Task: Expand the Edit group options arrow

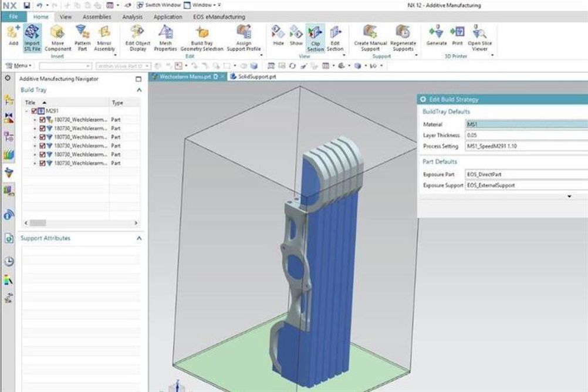Action: 261,56
